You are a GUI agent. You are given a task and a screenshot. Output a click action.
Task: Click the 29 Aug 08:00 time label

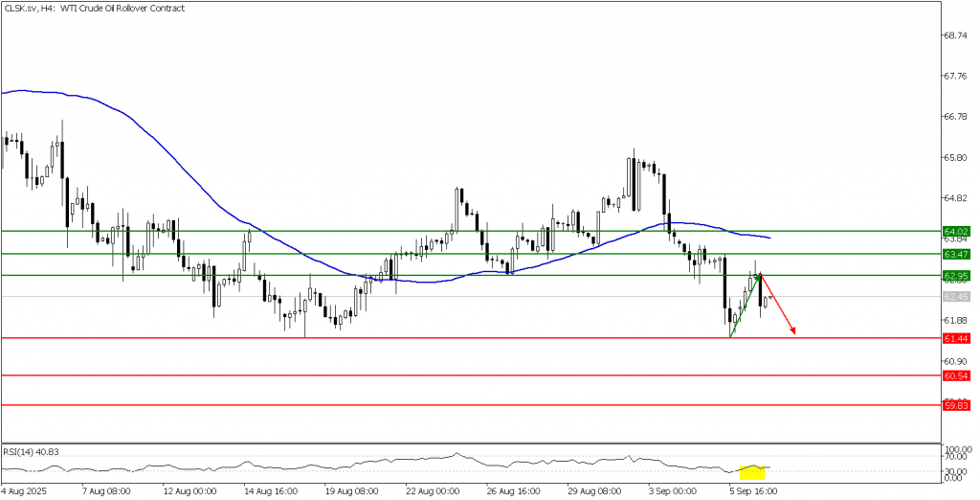(593, 491)
